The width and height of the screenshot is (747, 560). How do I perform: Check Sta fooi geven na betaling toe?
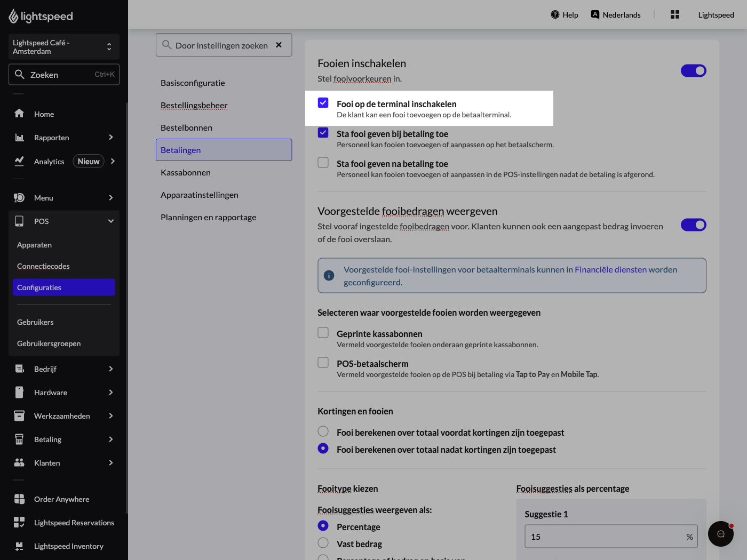(323, 162)
